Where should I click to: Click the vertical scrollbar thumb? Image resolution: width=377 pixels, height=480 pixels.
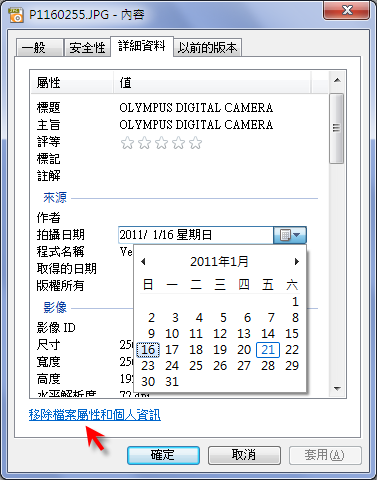pos(337,128)
